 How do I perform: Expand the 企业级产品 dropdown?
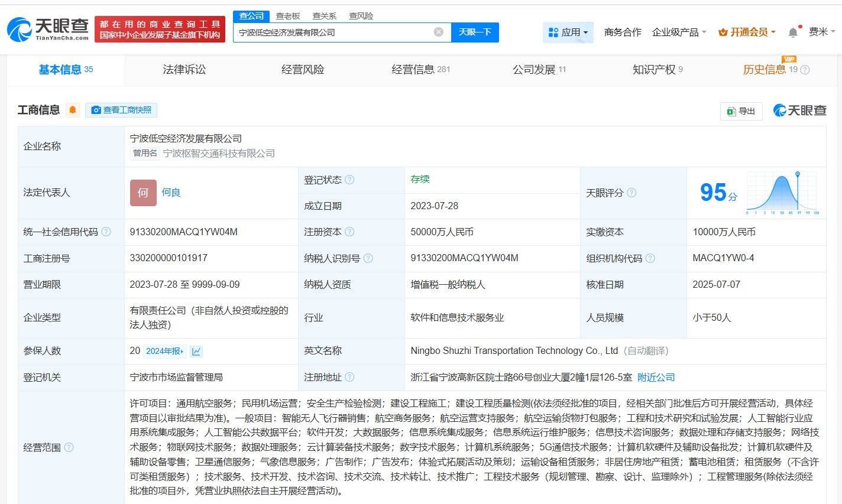click(679, 32)
